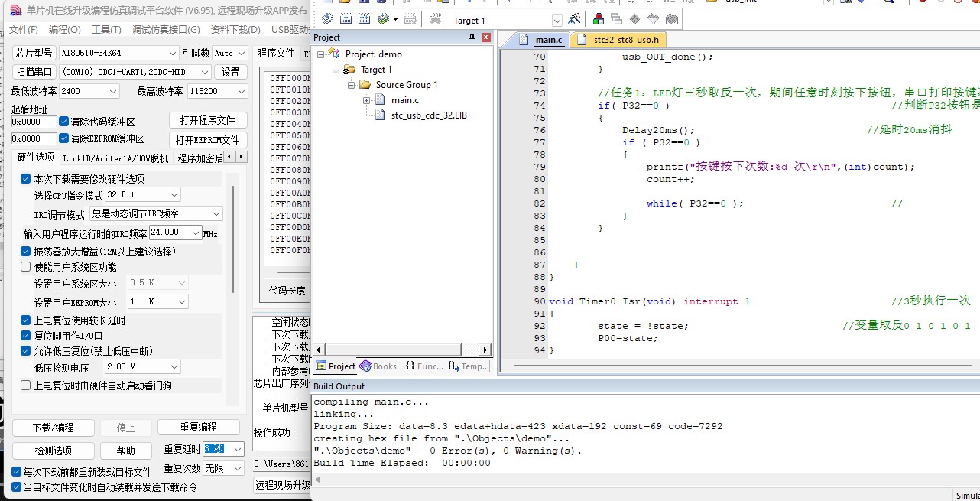Switch to the stc32_stc8_usb.h editor tab
980x501 pixels.
(619, 40)
